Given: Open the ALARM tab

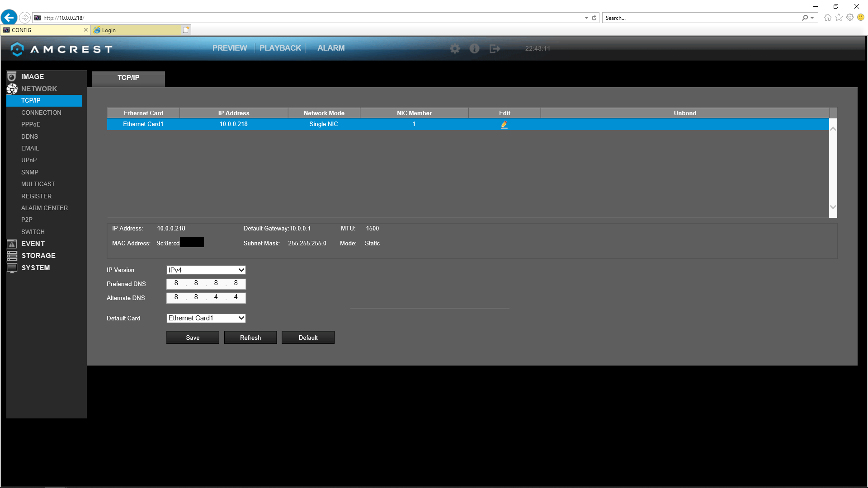Looking at the screenshot, I should click(331, 48).
